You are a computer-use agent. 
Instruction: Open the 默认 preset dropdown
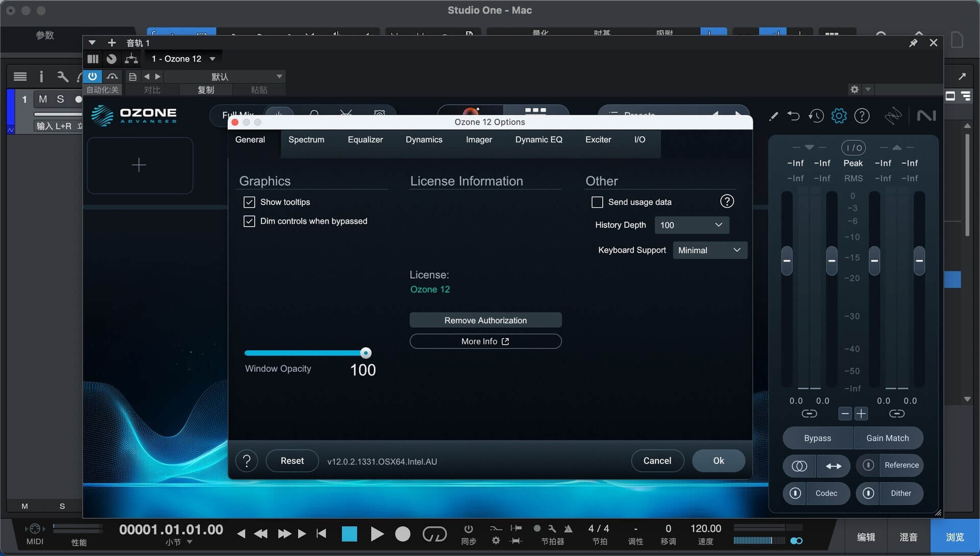(225, 77)
